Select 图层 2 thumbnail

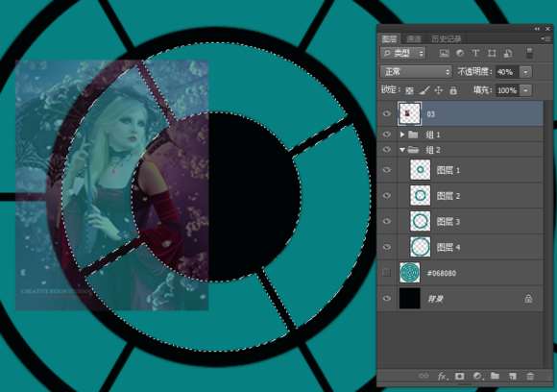click(421, 195)
